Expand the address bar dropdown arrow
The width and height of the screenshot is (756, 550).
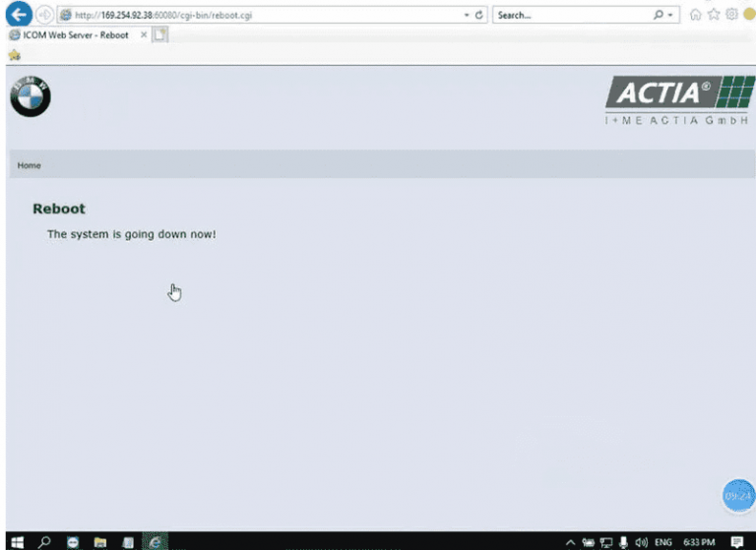466,15
